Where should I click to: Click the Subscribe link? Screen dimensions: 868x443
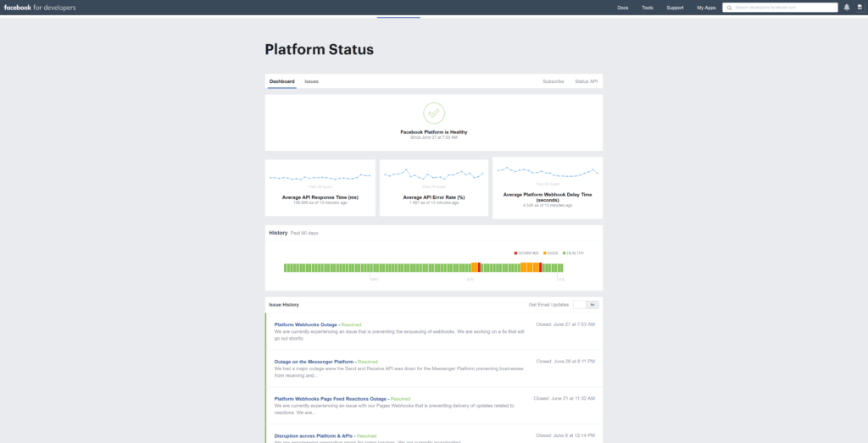coord(553,81)
